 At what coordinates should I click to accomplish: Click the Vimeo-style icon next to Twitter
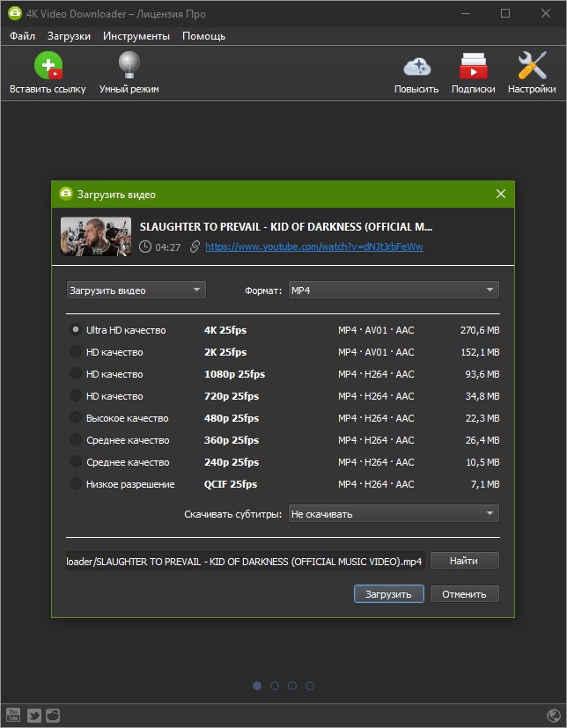[53, 715]
